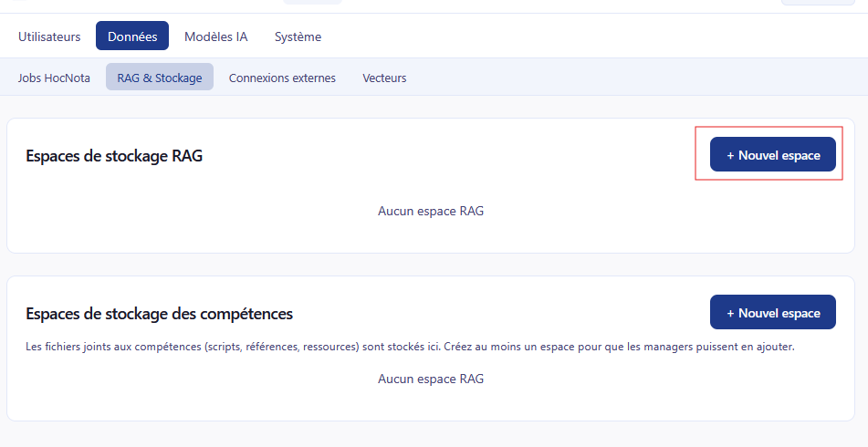Click 'Aucun espace RAG' under RAG storage
868x447 pixels.
click(431, 211)
